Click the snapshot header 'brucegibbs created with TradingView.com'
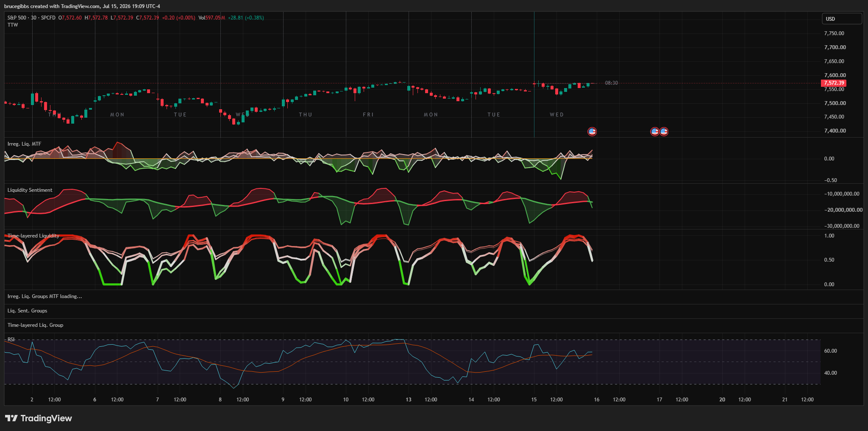Image resolution: width=868 pixels, height=431 pixels. (53, 6)
